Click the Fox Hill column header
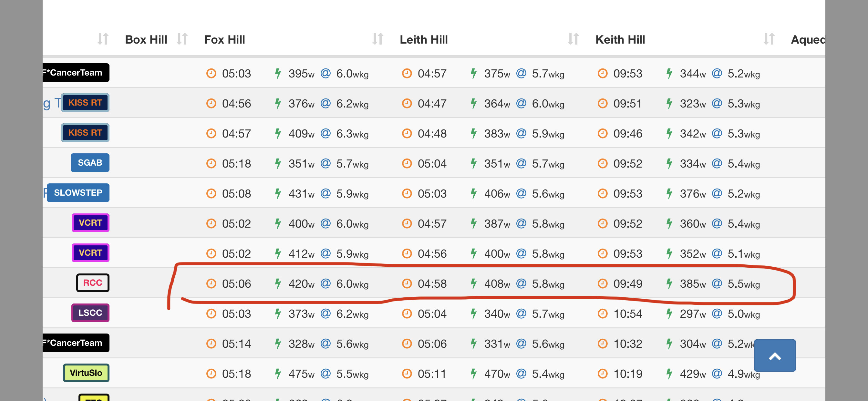 pyautogui.click(x=224, y=40)
